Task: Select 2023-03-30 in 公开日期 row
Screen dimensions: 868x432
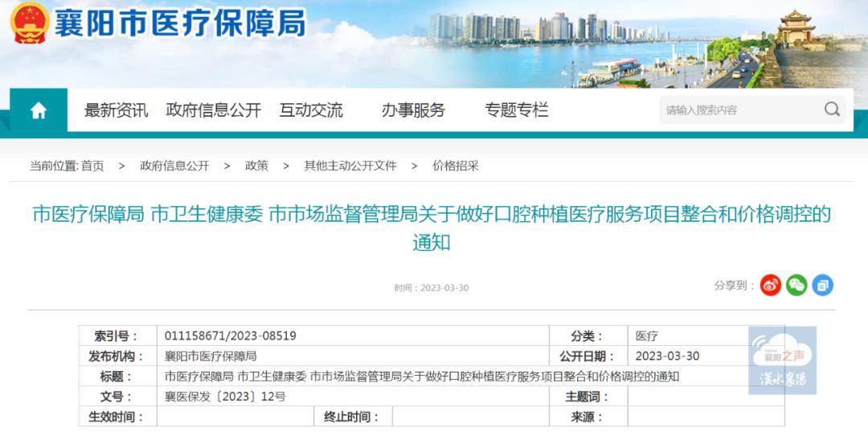Action: pyautogui.click(x=668, y=356)
